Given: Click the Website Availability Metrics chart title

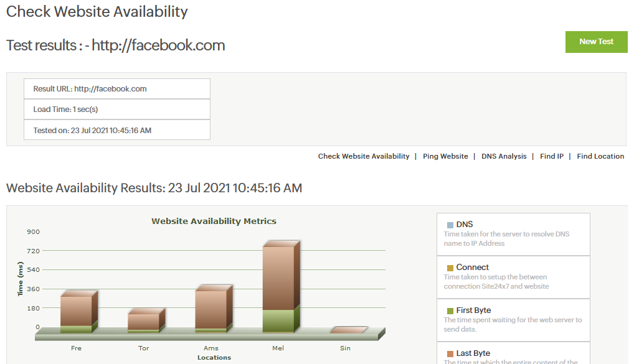Looking at the screenshot, I should coord(214,221).
